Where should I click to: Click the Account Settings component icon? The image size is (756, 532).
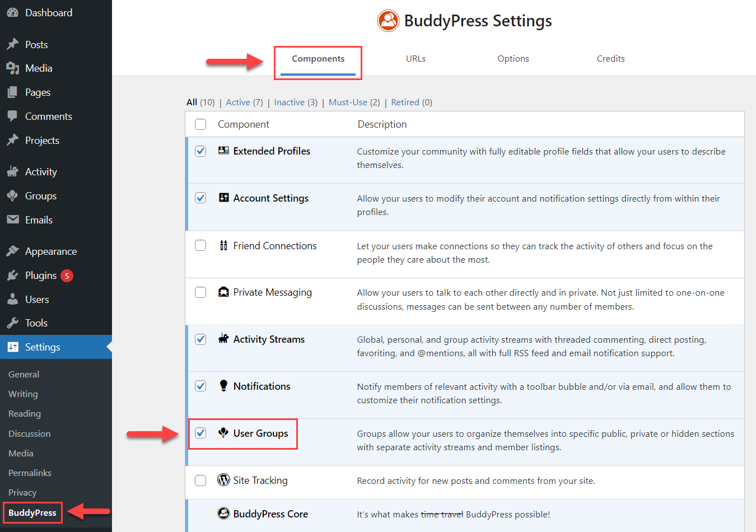tap(223, 198)
